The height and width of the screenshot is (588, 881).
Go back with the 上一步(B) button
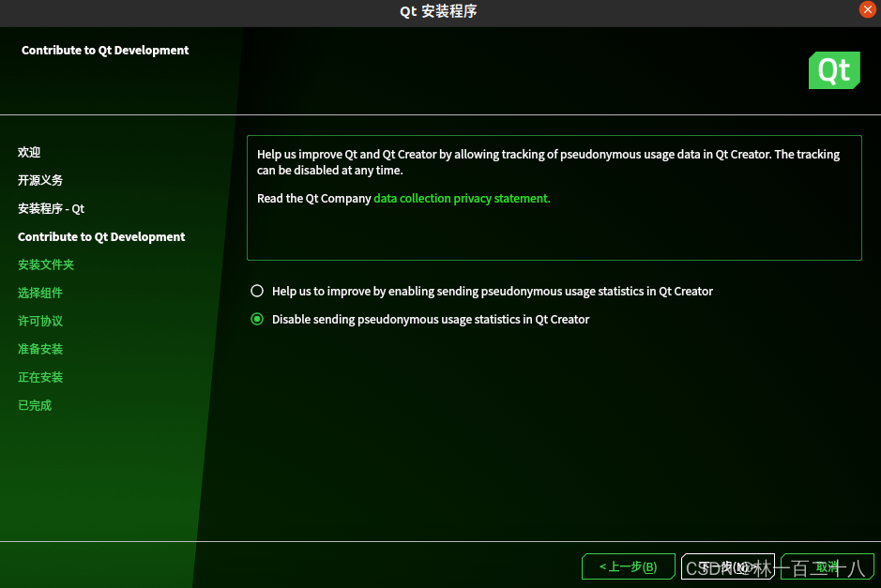[x=629, y=566]
